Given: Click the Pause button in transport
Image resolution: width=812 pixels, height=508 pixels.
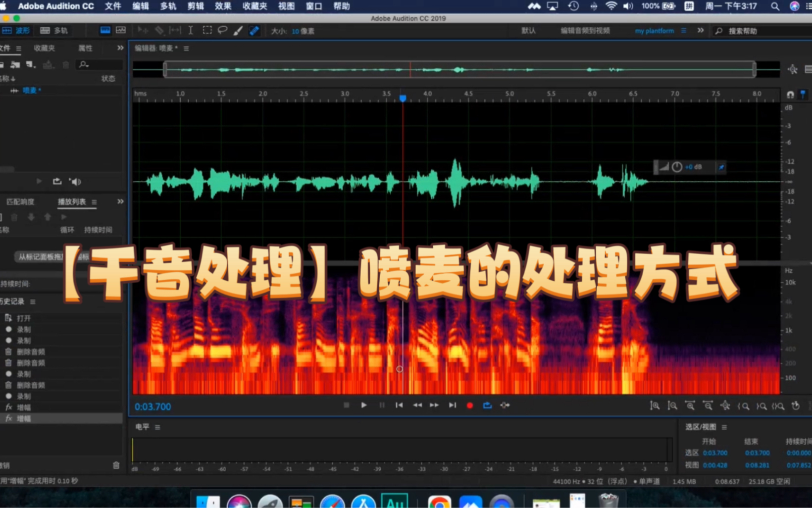Looking at the screenshot, I should 382,405.
